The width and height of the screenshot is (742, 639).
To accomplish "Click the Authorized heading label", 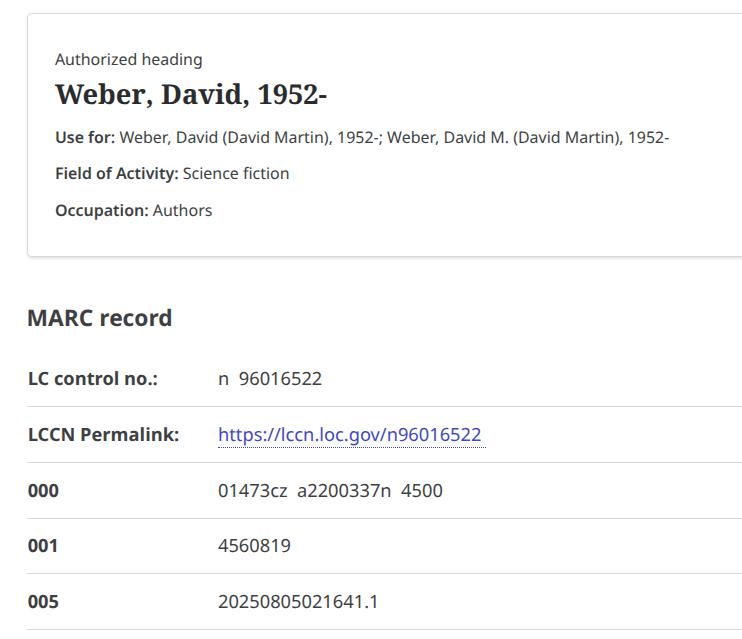I will (x=128, y=60).
